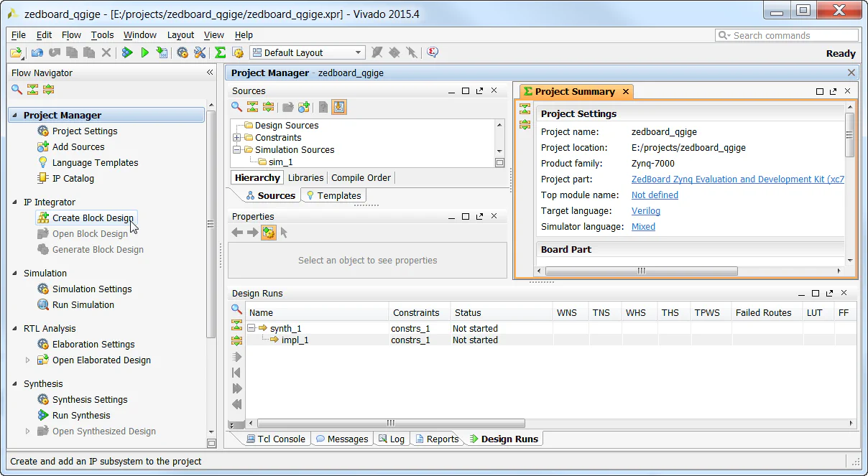
Task: Open the Flow menu
Action: [x=71, y=34]
